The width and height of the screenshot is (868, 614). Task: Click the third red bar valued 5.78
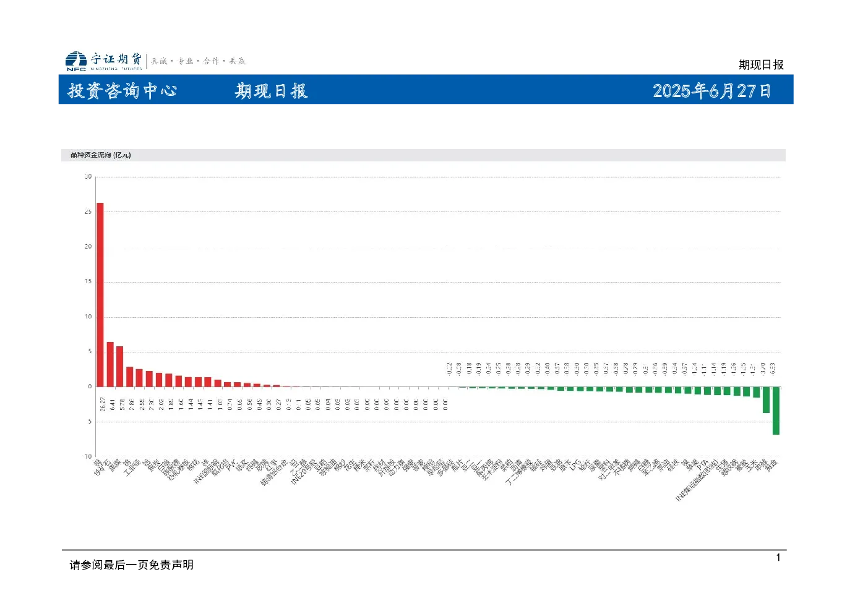point(120,366)
